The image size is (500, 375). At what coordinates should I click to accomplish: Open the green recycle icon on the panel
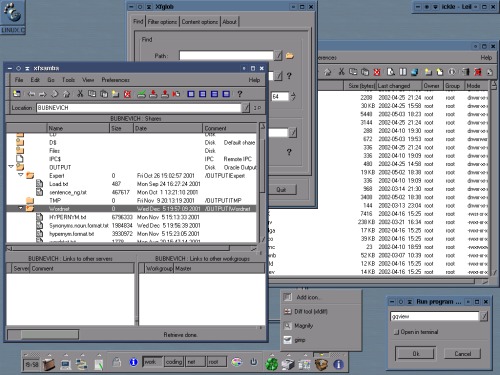point(271,364)
